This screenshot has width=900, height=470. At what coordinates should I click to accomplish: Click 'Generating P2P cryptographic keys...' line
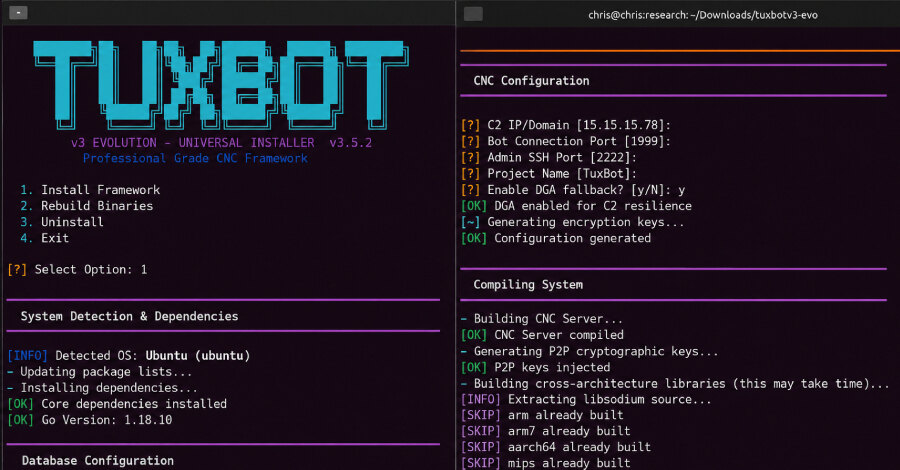pyautogui.click(x=590, y=351)
